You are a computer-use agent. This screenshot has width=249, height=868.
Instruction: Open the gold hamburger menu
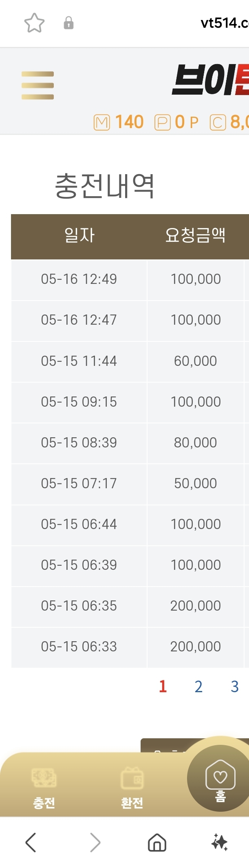(37, 85)
